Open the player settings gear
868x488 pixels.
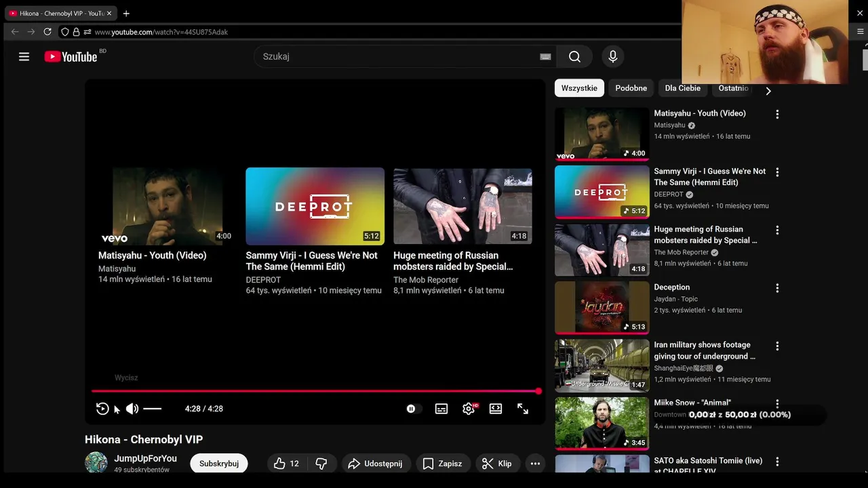(469, 409)
